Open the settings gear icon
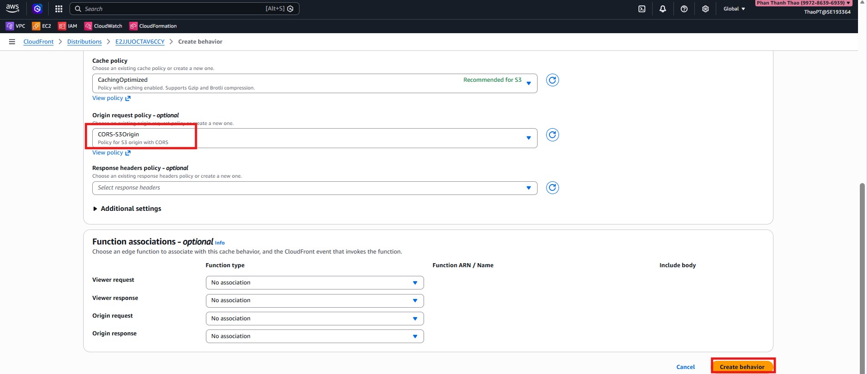This screenshot has height=374, width=868. pos(705,9)
